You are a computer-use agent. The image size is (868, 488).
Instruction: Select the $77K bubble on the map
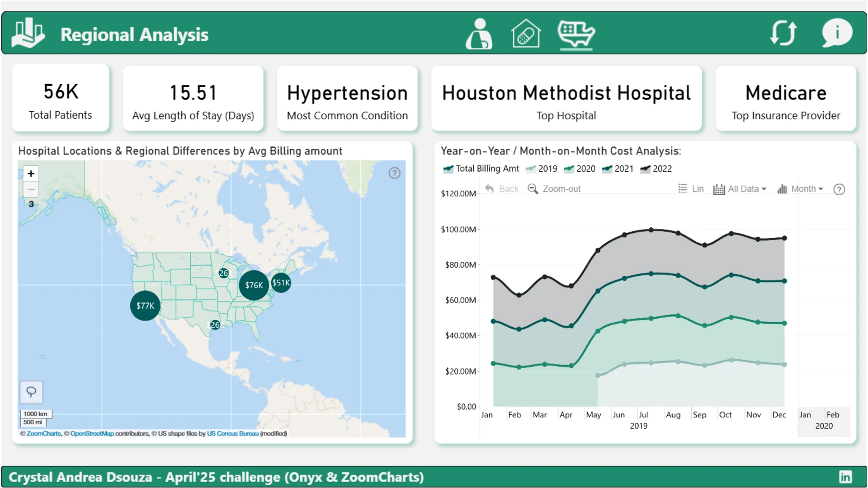pyautogui.click(x=145, y=306)
